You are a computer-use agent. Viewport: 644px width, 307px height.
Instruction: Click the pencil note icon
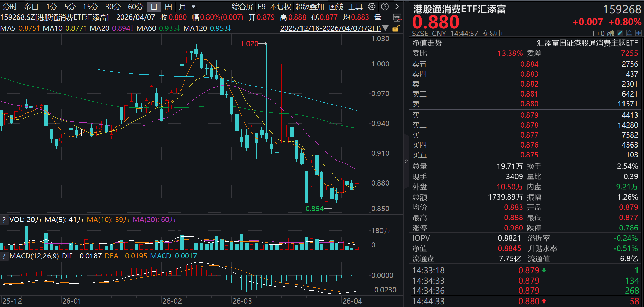(620, 33)
